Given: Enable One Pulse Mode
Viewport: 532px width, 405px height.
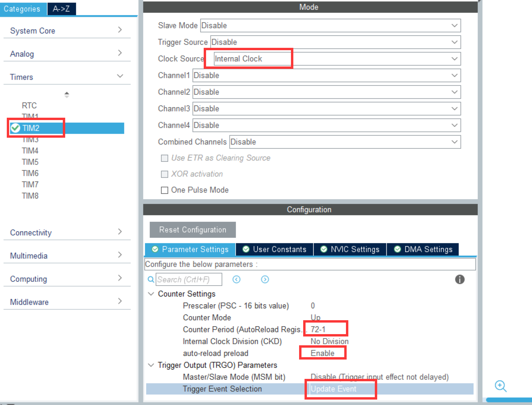Looking at the screenshot, I should [165, 190].
